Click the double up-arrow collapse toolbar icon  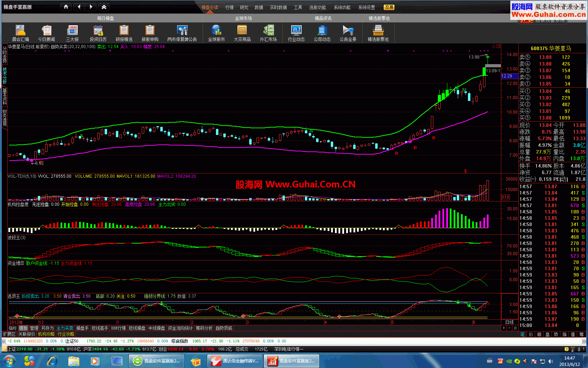click(x=104, y=7)
